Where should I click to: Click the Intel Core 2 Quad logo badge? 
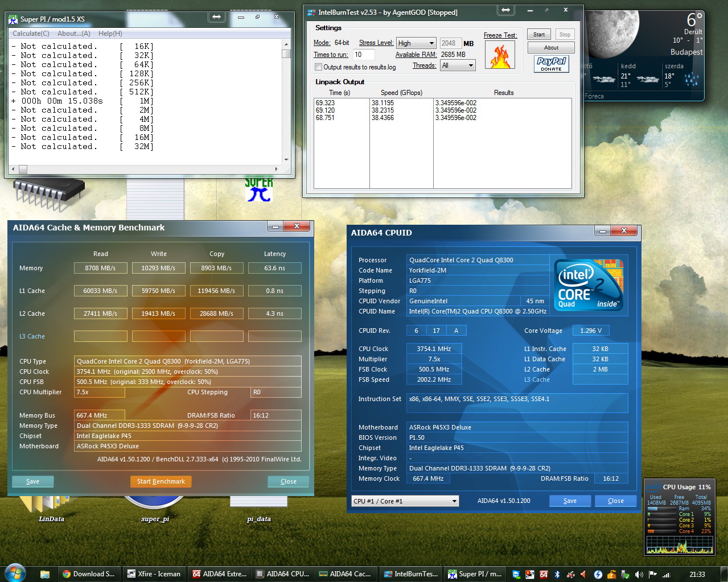click(589, 284)
